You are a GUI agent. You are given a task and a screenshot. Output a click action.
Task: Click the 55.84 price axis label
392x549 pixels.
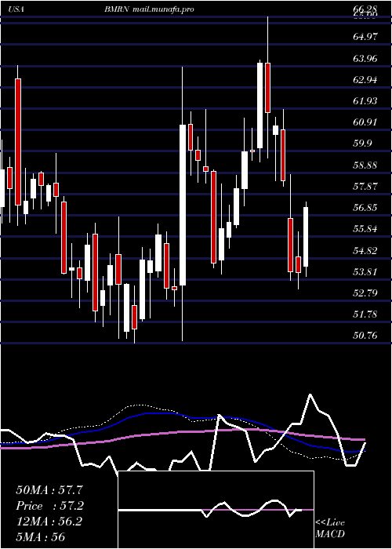pos(365,229)
